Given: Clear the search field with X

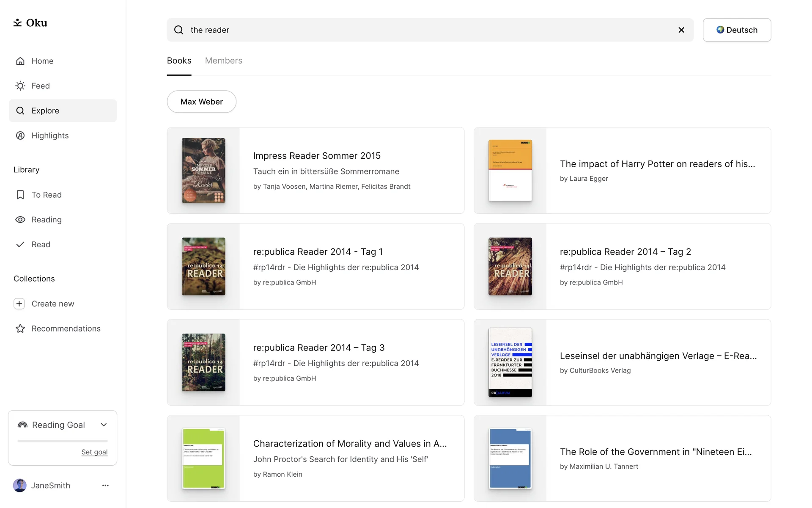Looking at the screenshot, I should [681, 30].
